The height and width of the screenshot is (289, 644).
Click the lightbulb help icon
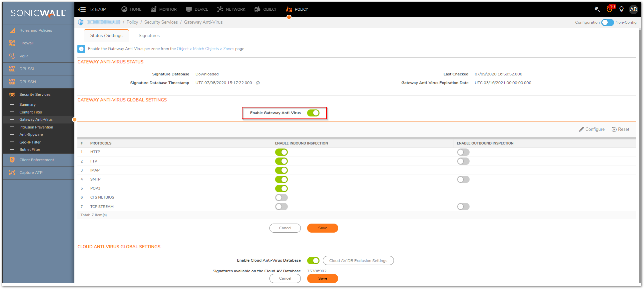pyautogui.click(x=621, y=9)
